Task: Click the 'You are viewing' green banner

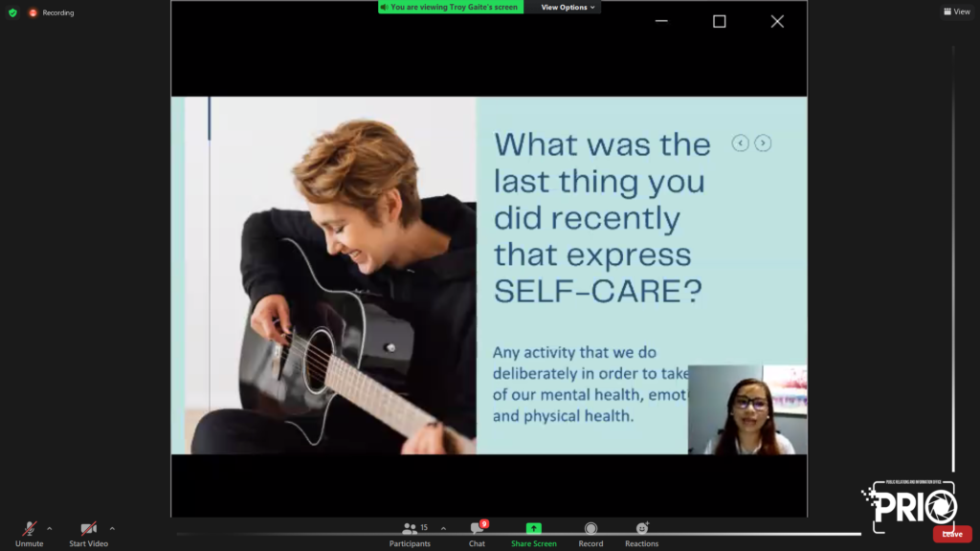Action: pyautogui.click(x=451, y=7)
